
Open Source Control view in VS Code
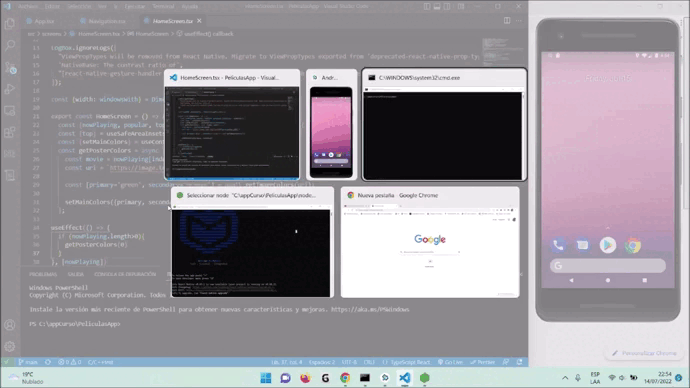coord(10,67)
